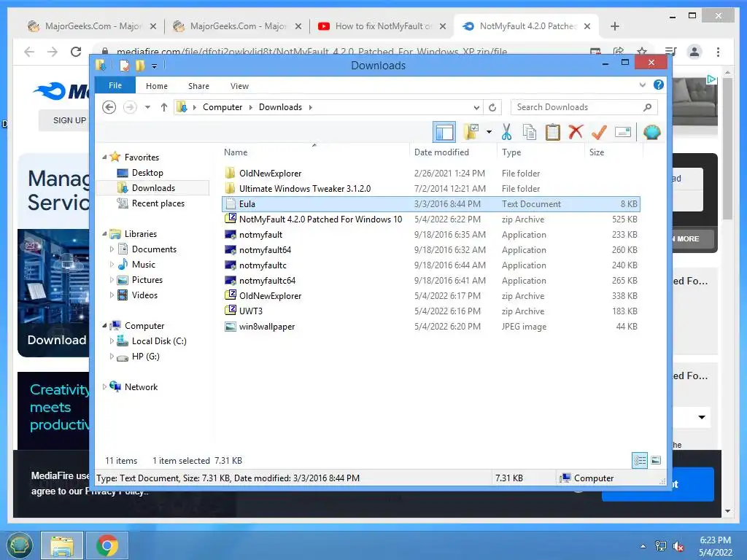747x560 pixels.
Task: Click SIGN UP on MediaFire page
Action: pyautogui.click(x=69, y=120)
